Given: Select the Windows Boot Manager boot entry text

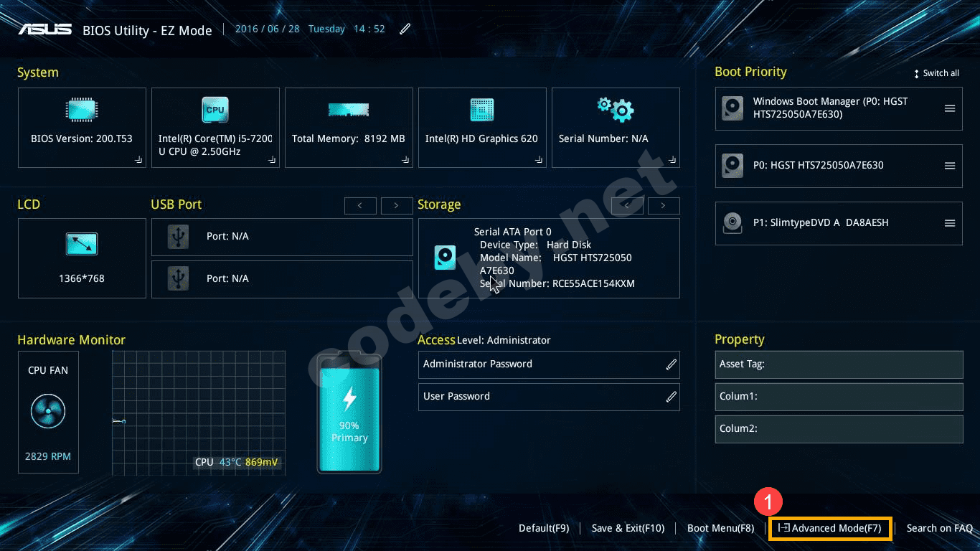Looking at the screenshot, I should [831, 108].
